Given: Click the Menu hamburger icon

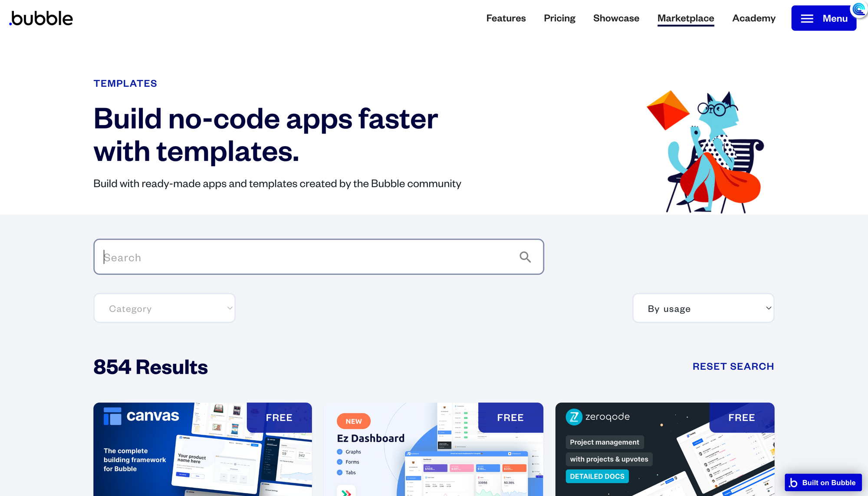Looking at the screenshot, I should (809, 18).
